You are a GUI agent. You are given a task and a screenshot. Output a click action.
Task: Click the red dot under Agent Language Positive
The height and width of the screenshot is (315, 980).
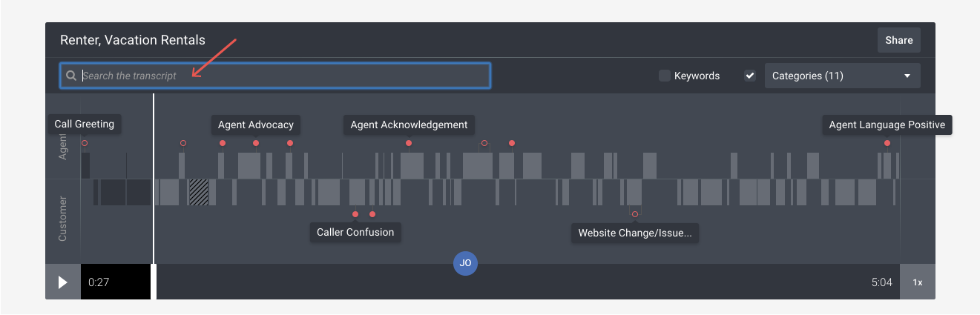pyautogui.click(x=887, y=143)
